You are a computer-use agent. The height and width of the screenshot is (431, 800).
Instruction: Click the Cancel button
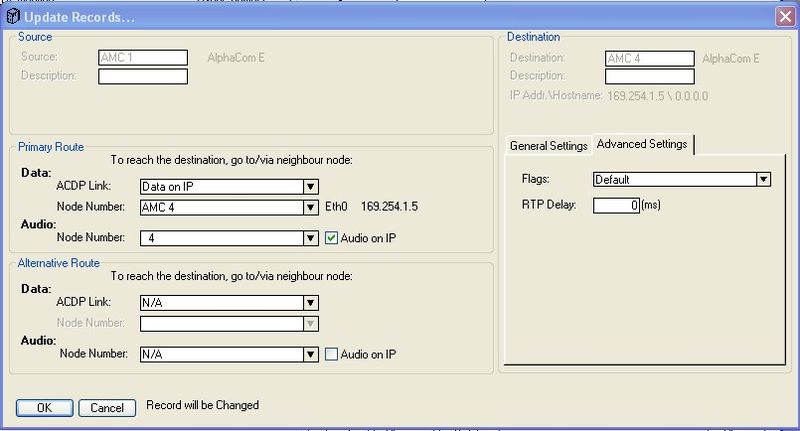point(107,407)
